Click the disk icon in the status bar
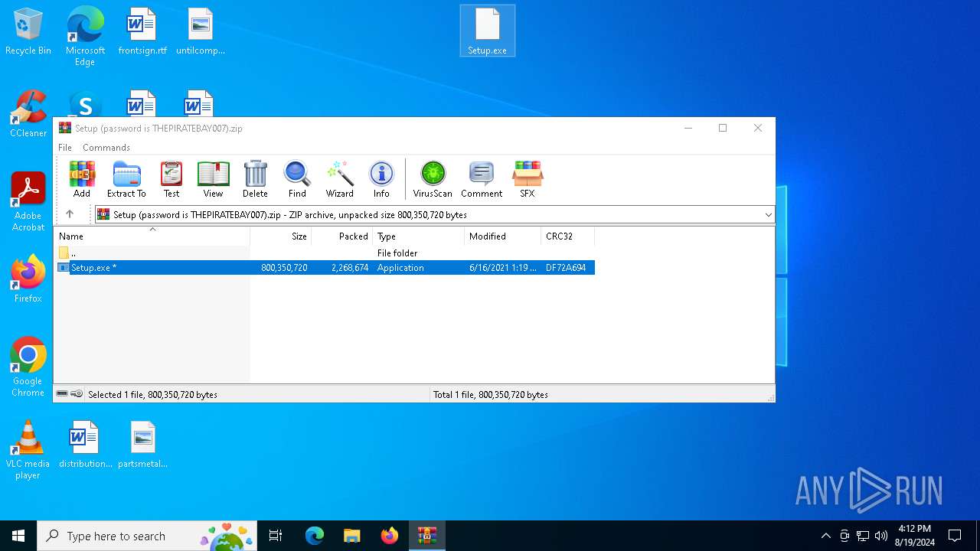This screenshot has height=551, width=980. tap(62, 394)
